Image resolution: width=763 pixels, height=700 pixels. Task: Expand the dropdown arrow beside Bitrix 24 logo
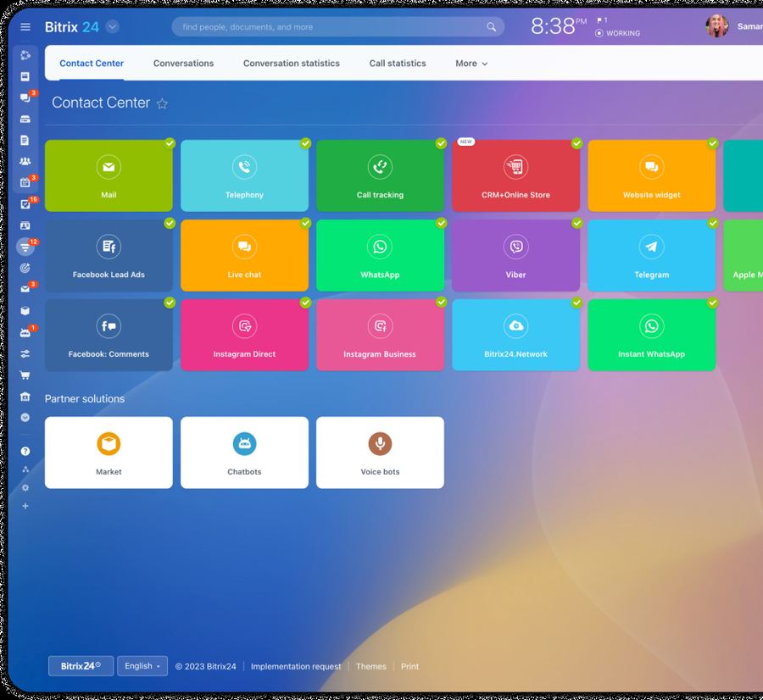pyautogui.click(x=113, y=27)
